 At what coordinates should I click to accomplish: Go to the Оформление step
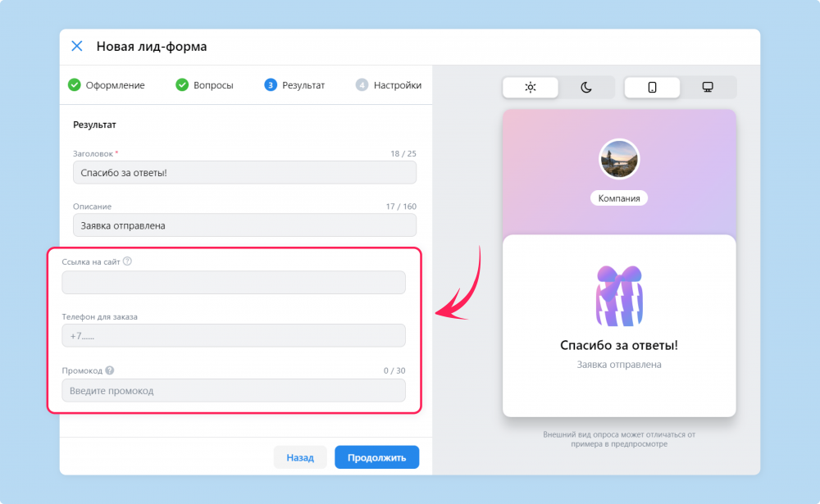click(106, 84)
